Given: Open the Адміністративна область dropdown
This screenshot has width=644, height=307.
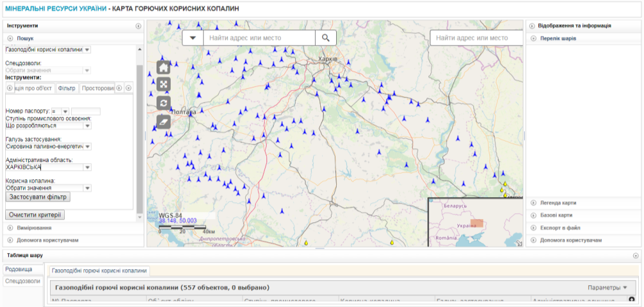Looking at the screenshot, I should 87,168.
